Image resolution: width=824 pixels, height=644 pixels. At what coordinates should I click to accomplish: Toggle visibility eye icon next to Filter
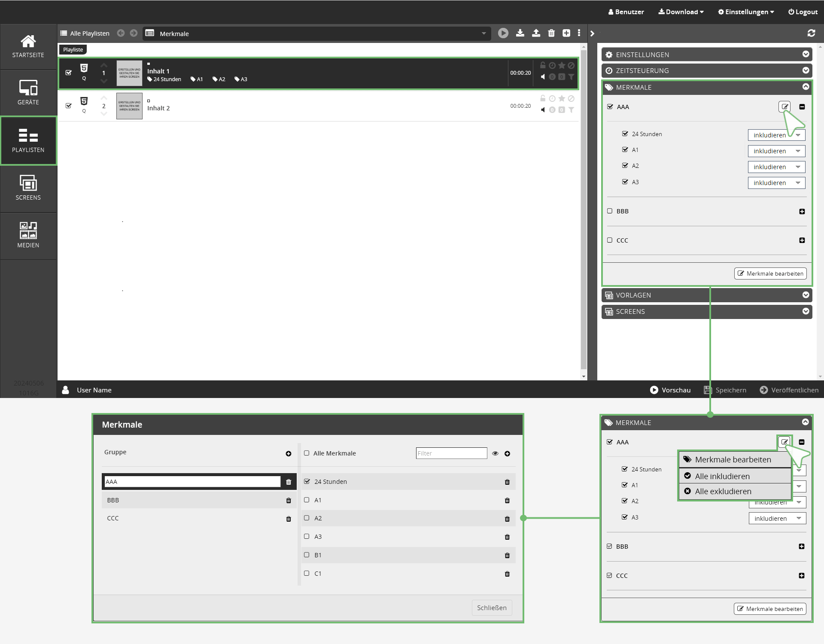[x=495, y=453]
